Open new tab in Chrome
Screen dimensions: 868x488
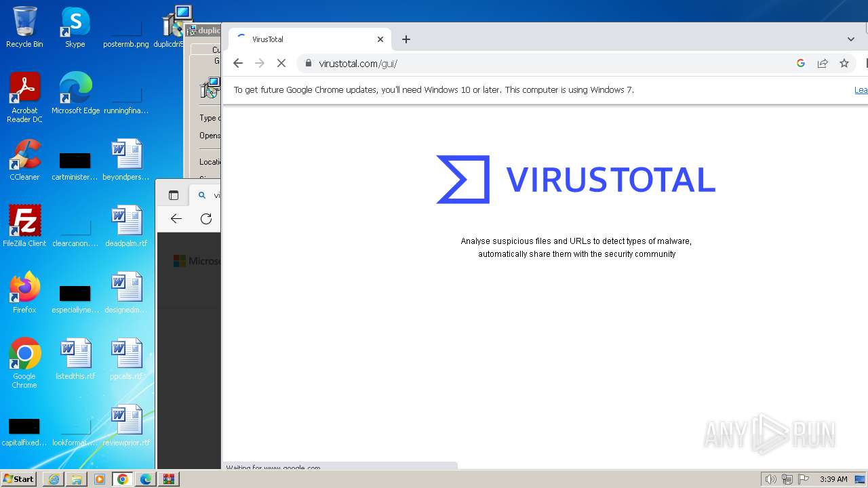coord(406,39)
